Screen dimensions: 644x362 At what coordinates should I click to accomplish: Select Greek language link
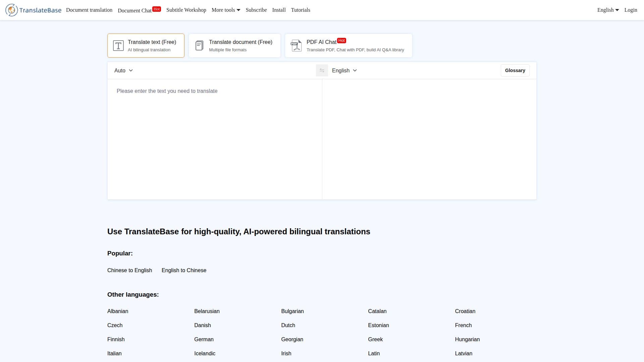(375, 340)
